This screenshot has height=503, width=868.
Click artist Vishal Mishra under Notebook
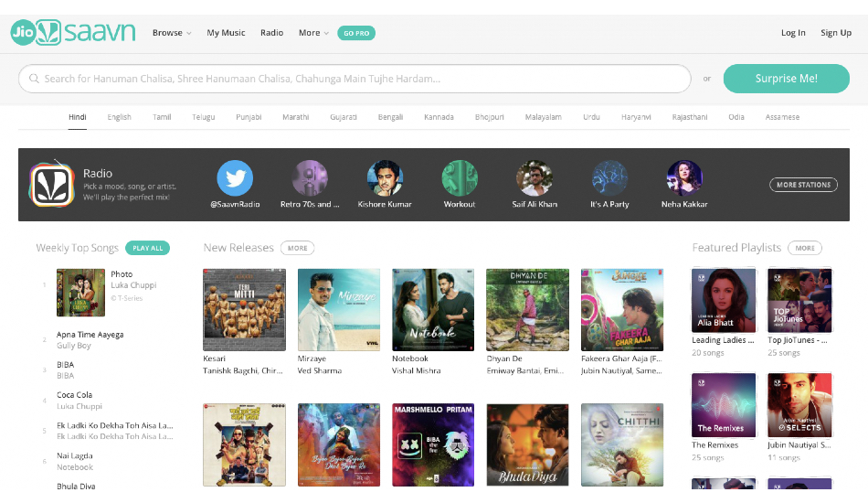[x=417, y=370]
